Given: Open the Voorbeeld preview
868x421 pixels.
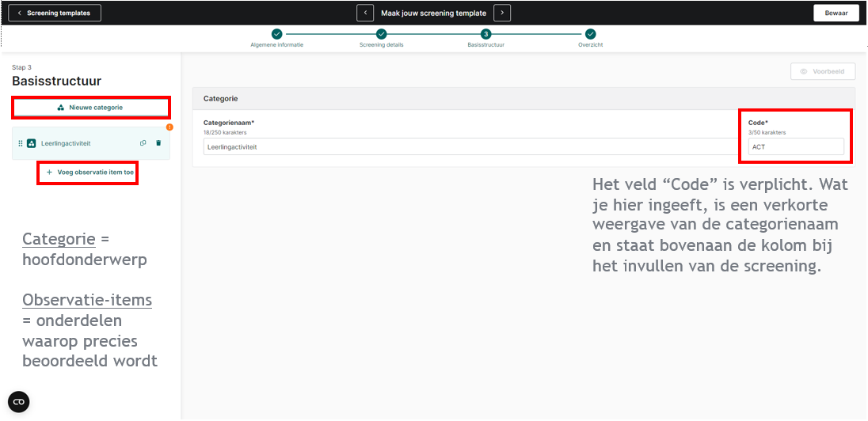Looking at the screenshot, I should click(823, 71).
